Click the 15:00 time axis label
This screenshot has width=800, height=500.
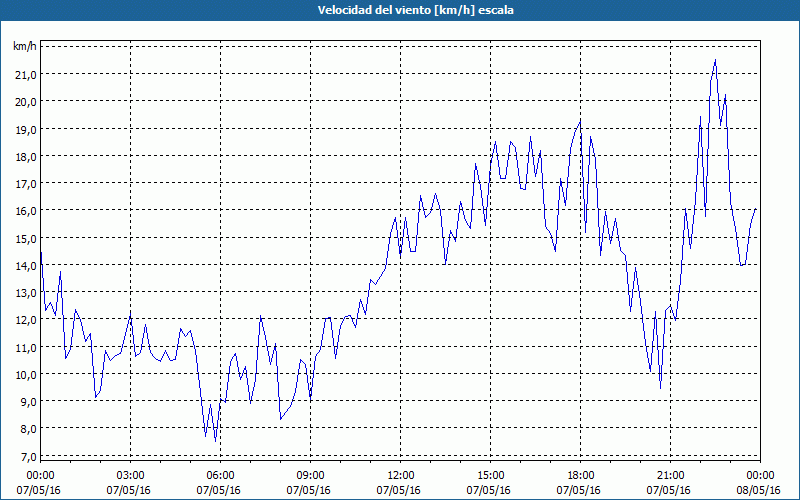pos(490,476)
